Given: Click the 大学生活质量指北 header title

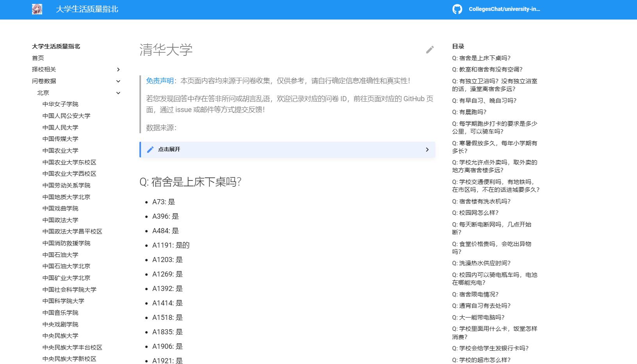Looking at the screenshot, I should coord(87,9).
